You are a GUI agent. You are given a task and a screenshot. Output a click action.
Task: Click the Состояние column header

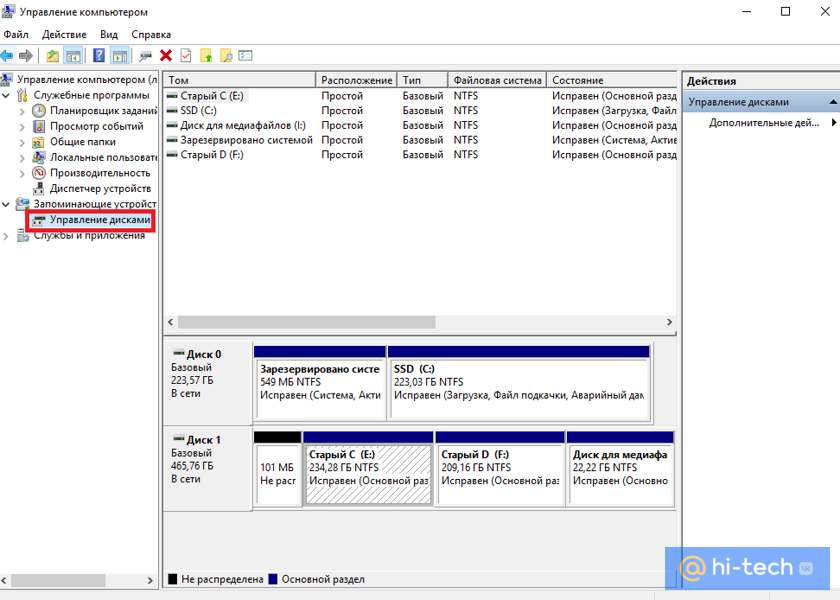tap(610, 80)
